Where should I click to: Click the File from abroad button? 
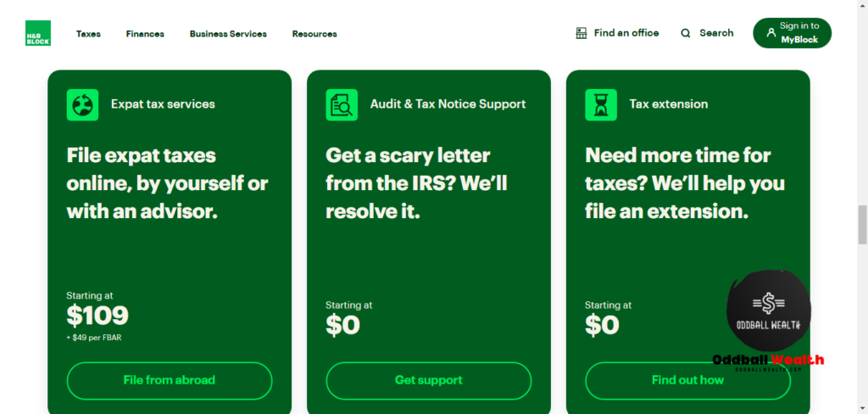point(170,381)
